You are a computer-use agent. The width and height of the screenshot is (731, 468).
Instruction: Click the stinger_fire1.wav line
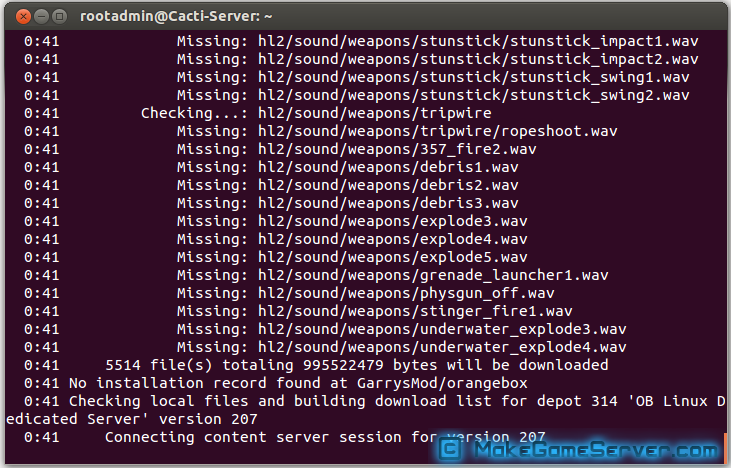(x=298, y=311)
